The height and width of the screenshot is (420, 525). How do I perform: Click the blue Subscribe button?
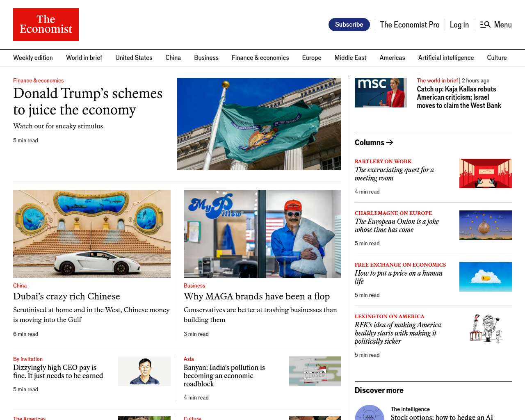pyautogui.click(x=349, y=25)
